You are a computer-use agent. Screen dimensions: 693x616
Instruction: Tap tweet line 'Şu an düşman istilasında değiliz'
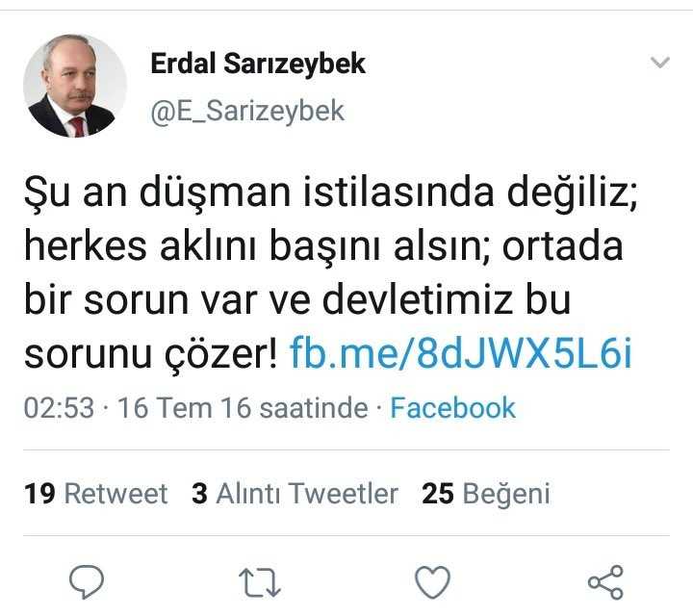[x=331, y=193]
